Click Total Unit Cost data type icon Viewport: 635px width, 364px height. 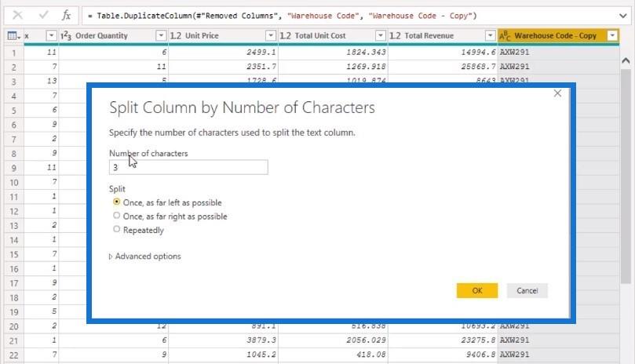coord(286,35)
